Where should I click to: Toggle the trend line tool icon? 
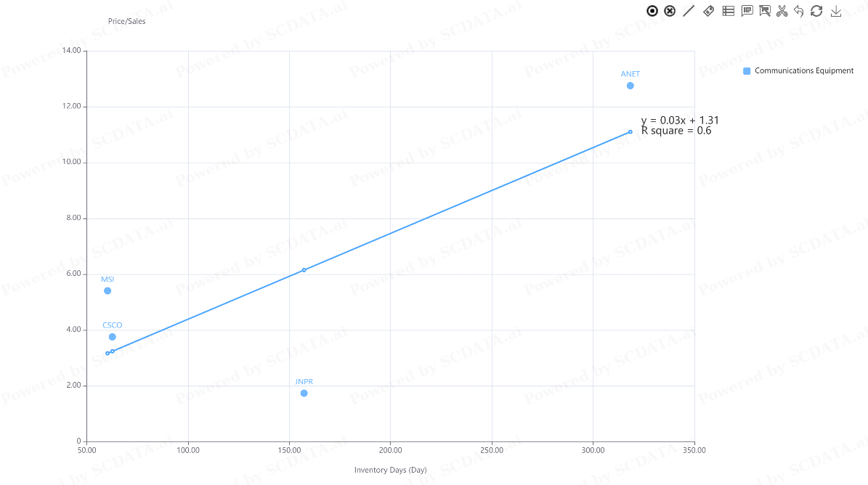689,11
